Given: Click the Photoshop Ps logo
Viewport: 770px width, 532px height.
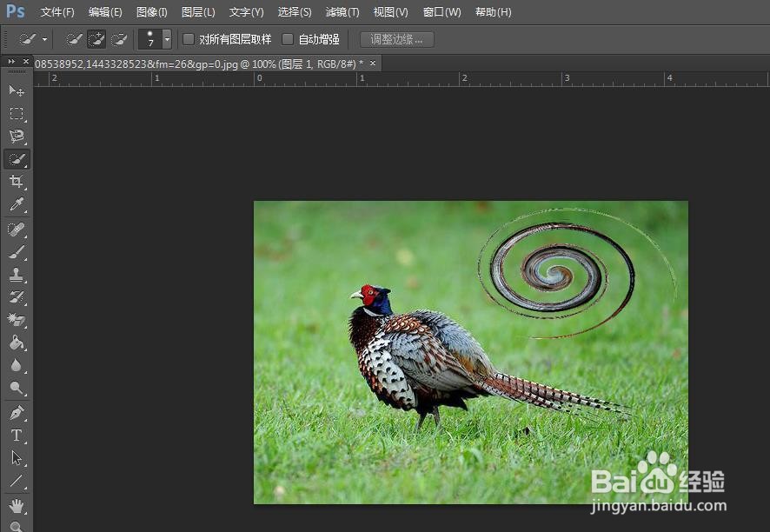Looking at the screenshot, I should click(x=16, y=11).
